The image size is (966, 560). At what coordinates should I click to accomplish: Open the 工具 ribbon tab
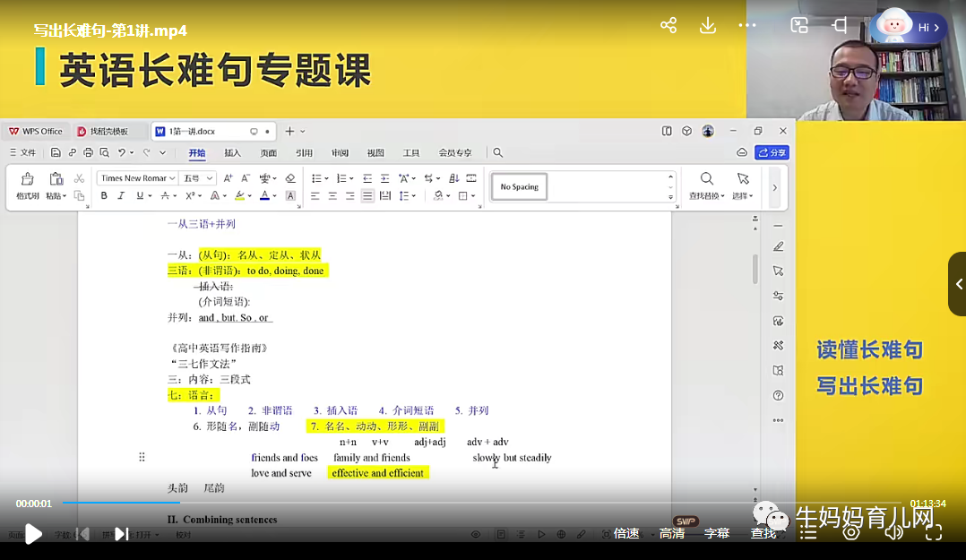411,153
